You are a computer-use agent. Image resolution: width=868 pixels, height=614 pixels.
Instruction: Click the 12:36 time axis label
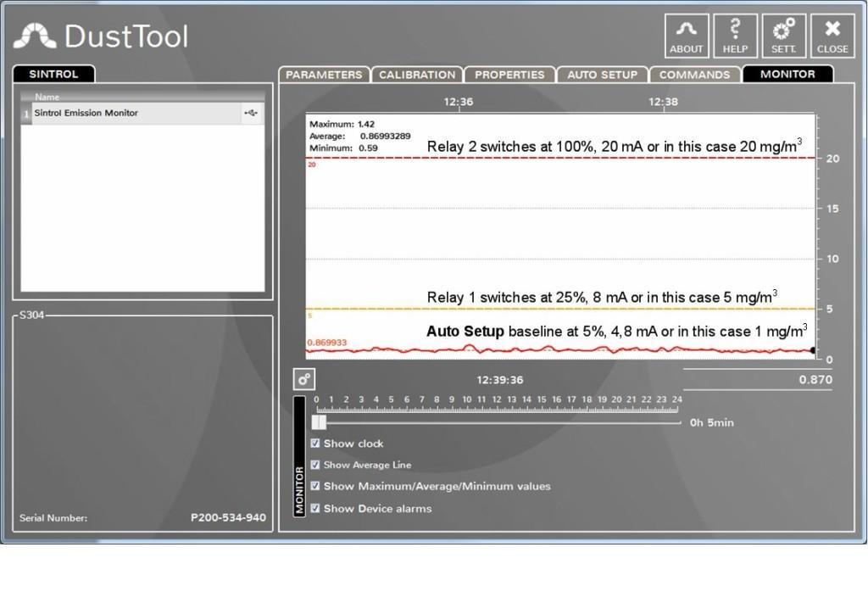pyautogui.click(x=459, y=102)
